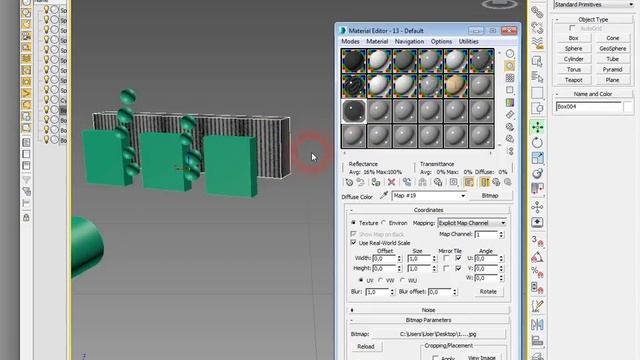
Task: Open the Options menu
Action: click(x=441, y=42)
